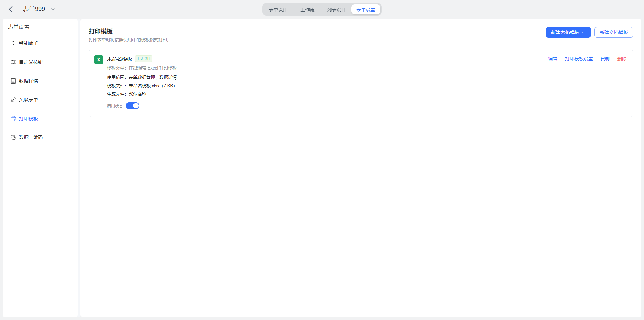Switch to the 工作流 tab

(x=307, y=10)
